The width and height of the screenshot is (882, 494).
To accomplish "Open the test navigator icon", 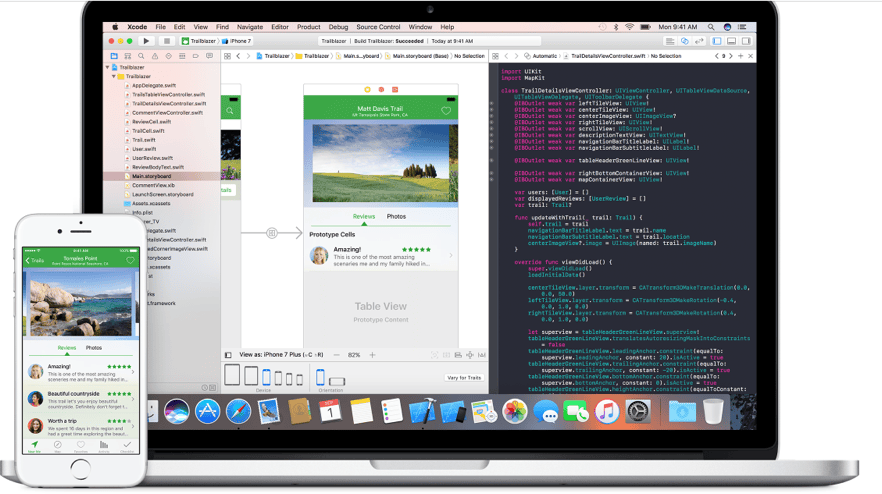I will (168, 56).
